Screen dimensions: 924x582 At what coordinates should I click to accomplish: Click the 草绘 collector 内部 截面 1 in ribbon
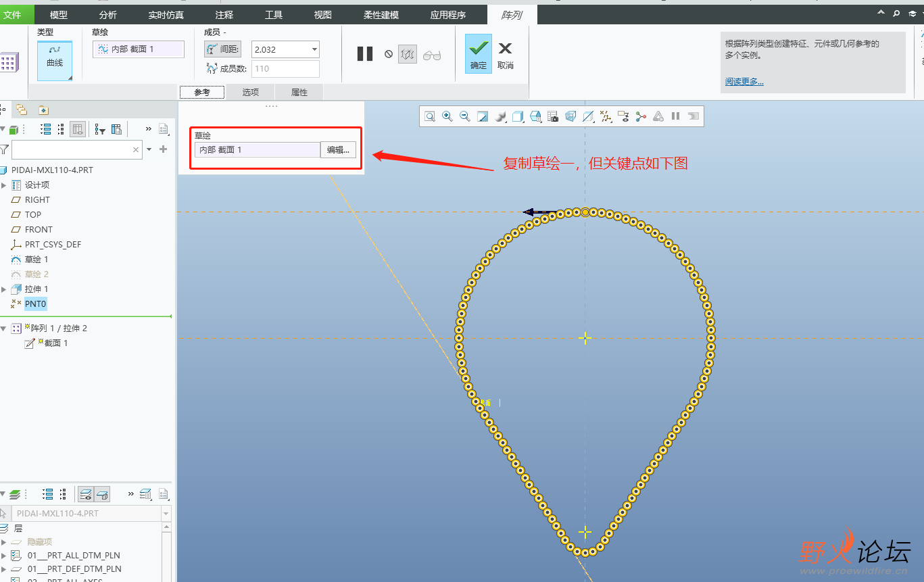[x=139, y=49]
